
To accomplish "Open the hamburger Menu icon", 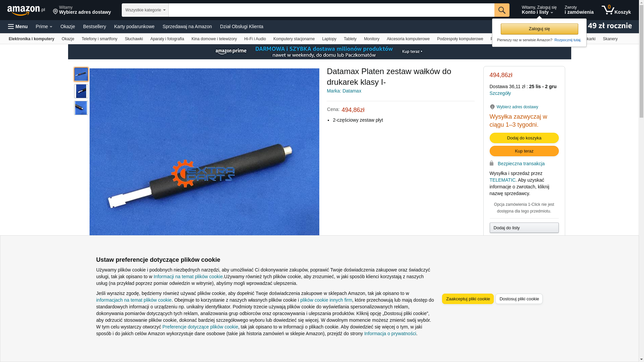I will (x=18, y=26).
